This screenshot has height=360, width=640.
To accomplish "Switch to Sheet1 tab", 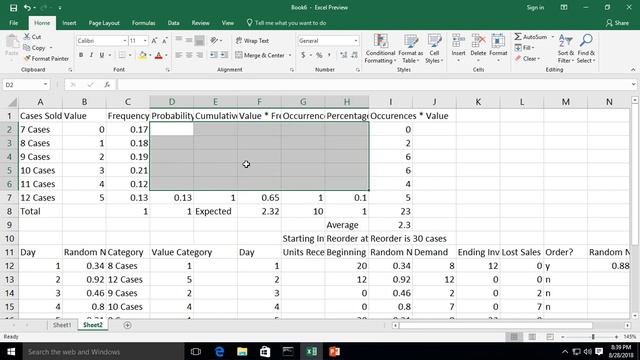I will tap(62, 325).
